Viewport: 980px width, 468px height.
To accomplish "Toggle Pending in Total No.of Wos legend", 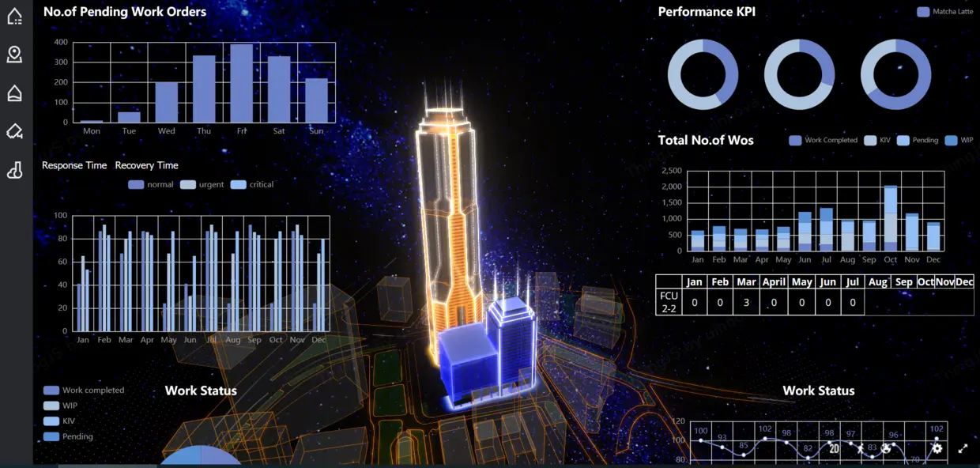I will [918, 140].
